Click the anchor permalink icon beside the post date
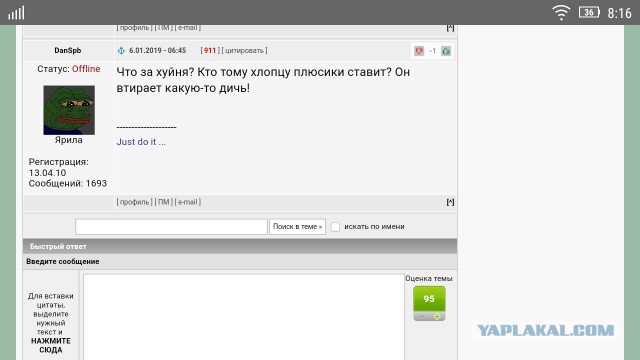 [121, 51]
